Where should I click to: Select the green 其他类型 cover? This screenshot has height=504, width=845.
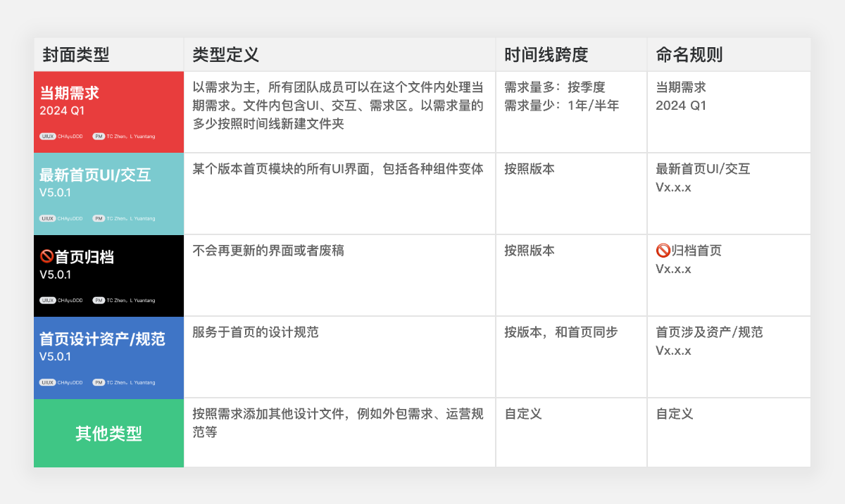click(x=108, y=433)
